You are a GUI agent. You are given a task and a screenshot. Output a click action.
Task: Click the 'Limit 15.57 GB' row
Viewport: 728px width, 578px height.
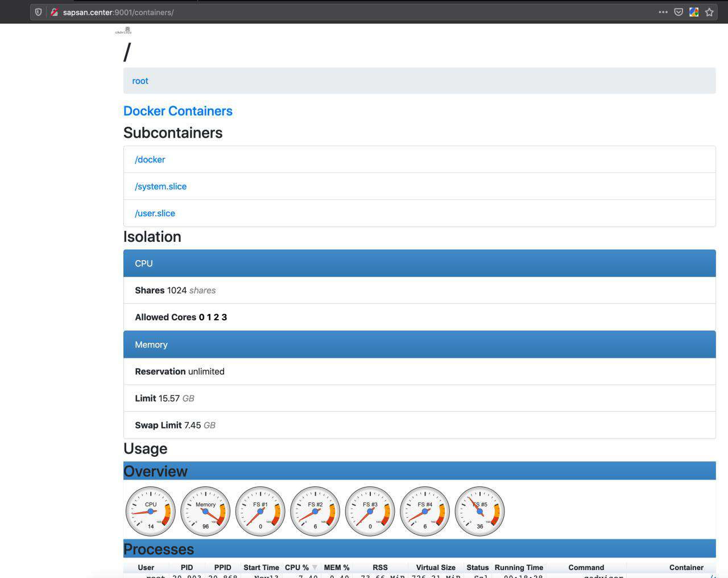420,398
